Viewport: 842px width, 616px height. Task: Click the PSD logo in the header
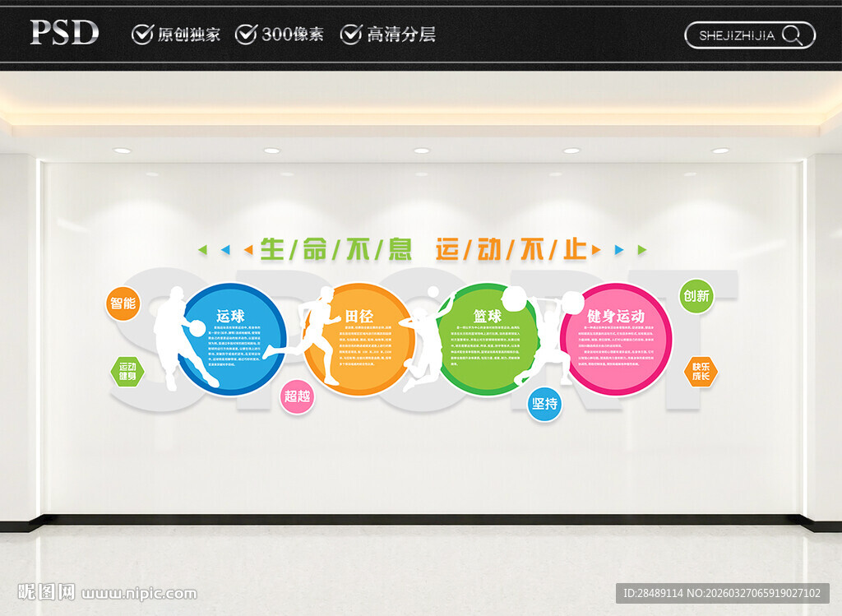pyautogui.click(x=64, y=32)
